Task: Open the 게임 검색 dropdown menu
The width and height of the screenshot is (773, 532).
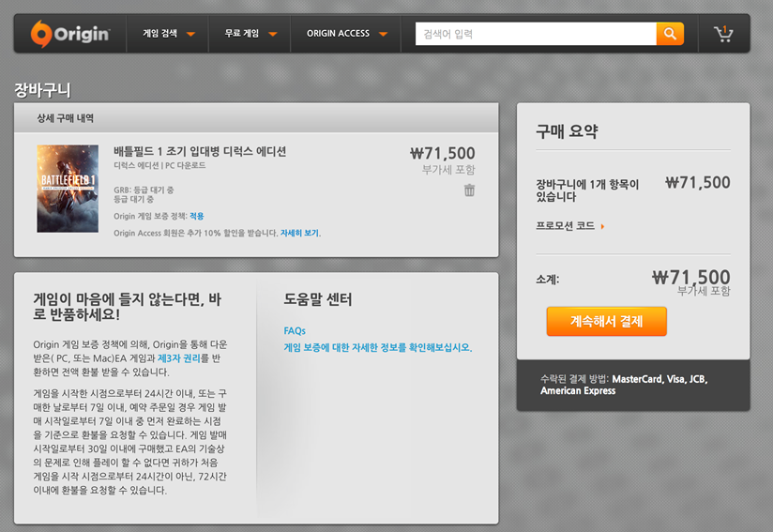Action: tap(168, 34)
